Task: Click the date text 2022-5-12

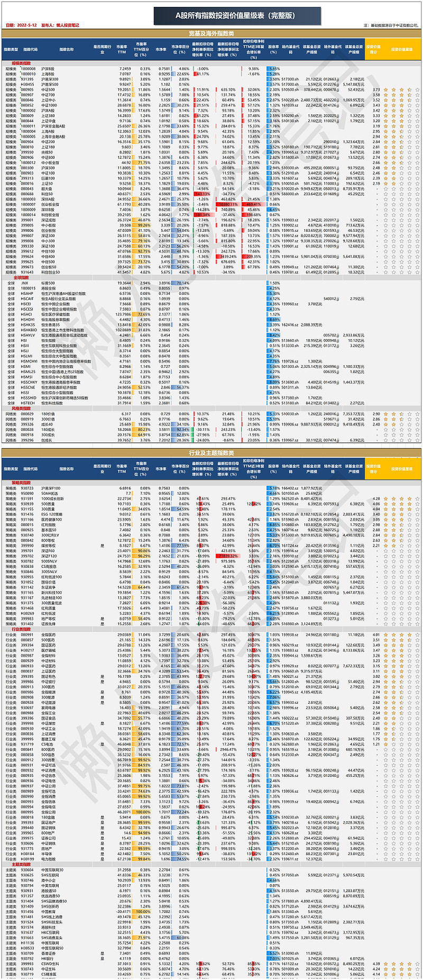Action: pyautogui.click(x=27, y=25)
